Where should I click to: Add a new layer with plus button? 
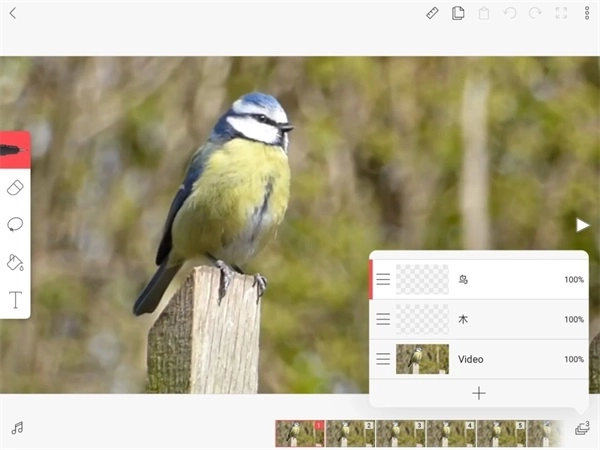click(478, 393)
